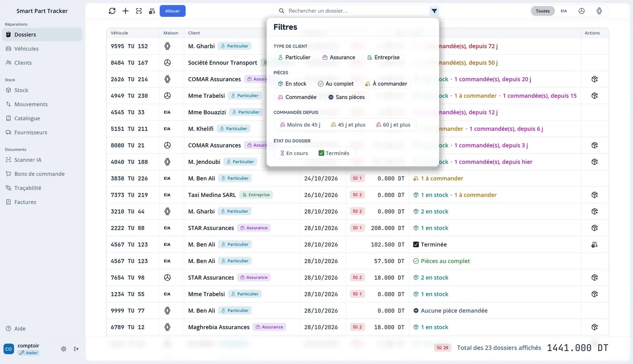This screenshot has height=364, width=633.
Task: Open settings gear beside the comptoir user
Action: point(64,349)
